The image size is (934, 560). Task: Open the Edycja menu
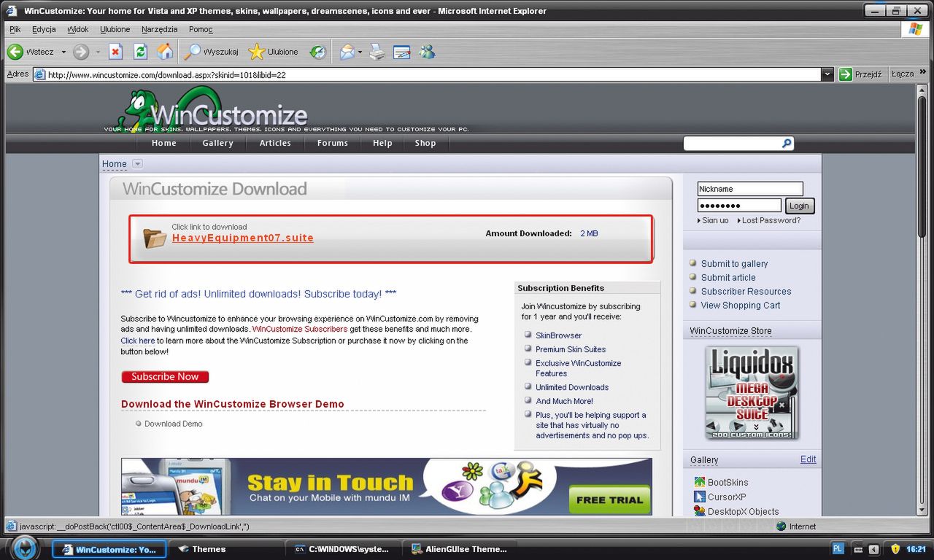click(x=44, y=29)
